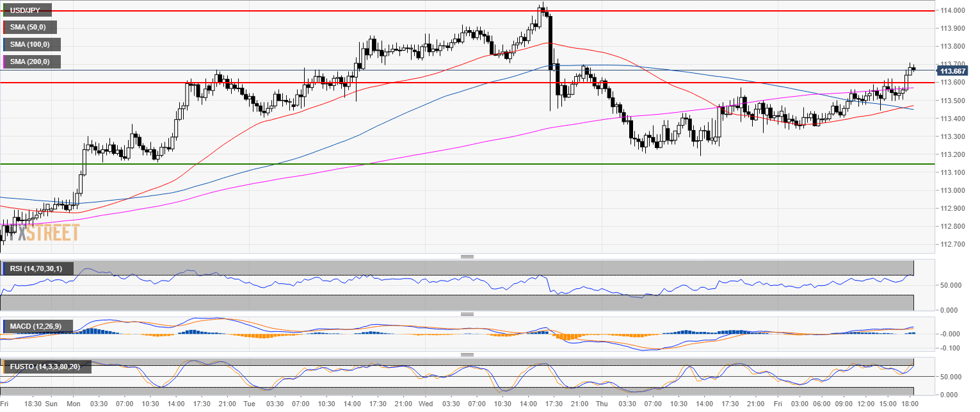The width and height of the screenshot is (980, 412).
Task: Grab the resize grip above the RSI panel
Action: (x=467, y=256)
